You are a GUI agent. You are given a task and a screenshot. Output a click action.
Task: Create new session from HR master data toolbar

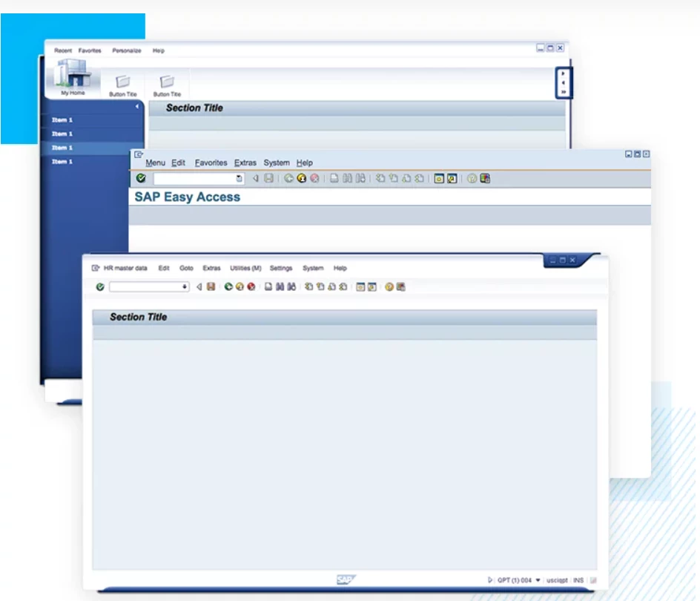[x=360, y=287]
